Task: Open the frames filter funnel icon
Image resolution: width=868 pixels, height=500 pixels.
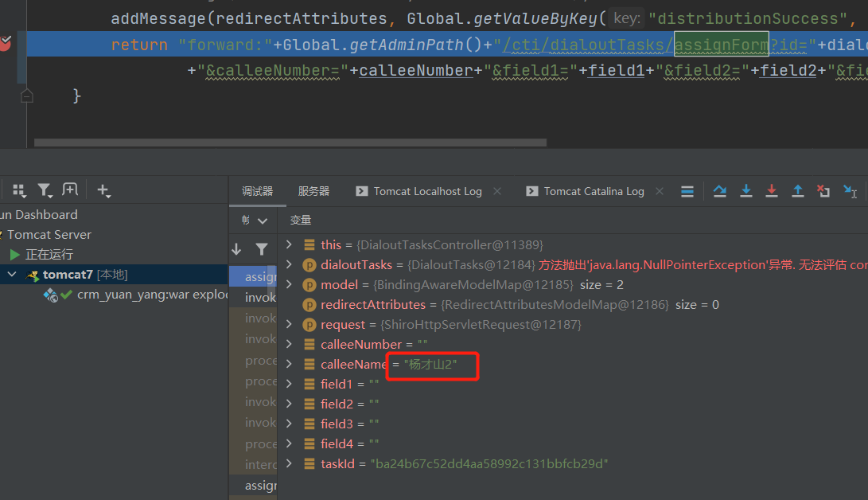Action: click(261, 248)
